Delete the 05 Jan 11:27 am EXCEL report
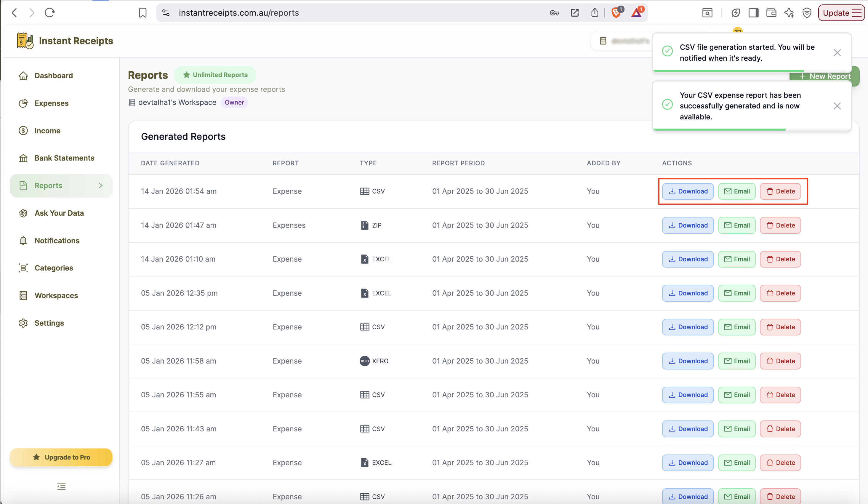Viewport: 868px width, 504px height. [x=780, y=463]
